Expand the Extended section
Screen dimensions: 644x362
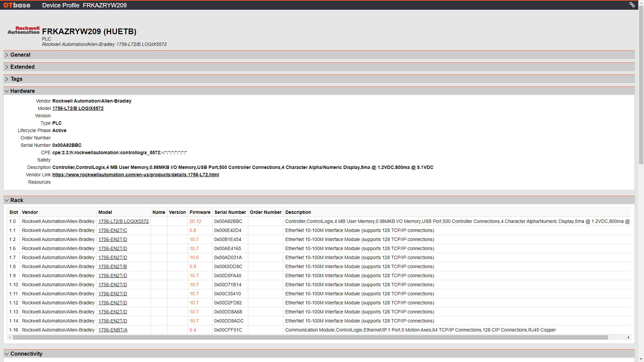click(319, 67)
